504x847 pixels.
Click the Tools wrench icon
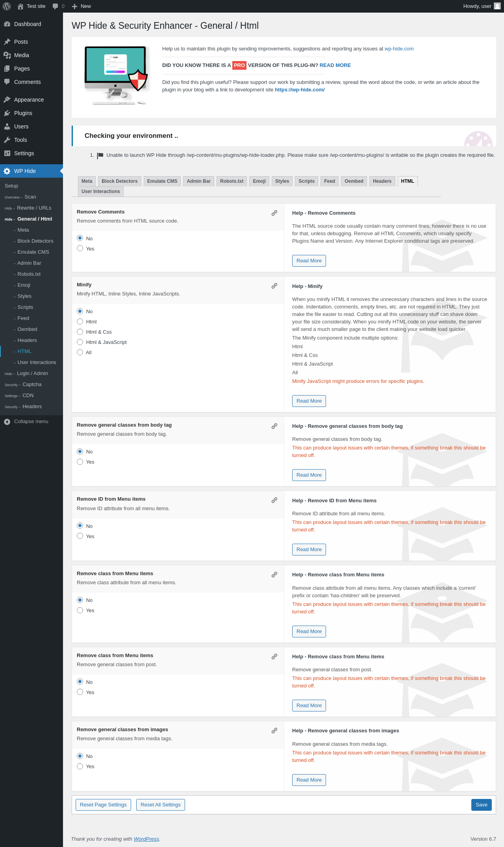tap(7, 140)
